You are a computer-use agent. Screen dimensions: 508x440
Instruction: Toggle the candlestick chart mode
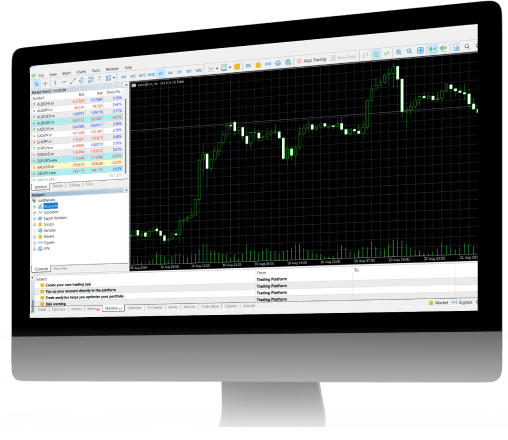[376, 54]
